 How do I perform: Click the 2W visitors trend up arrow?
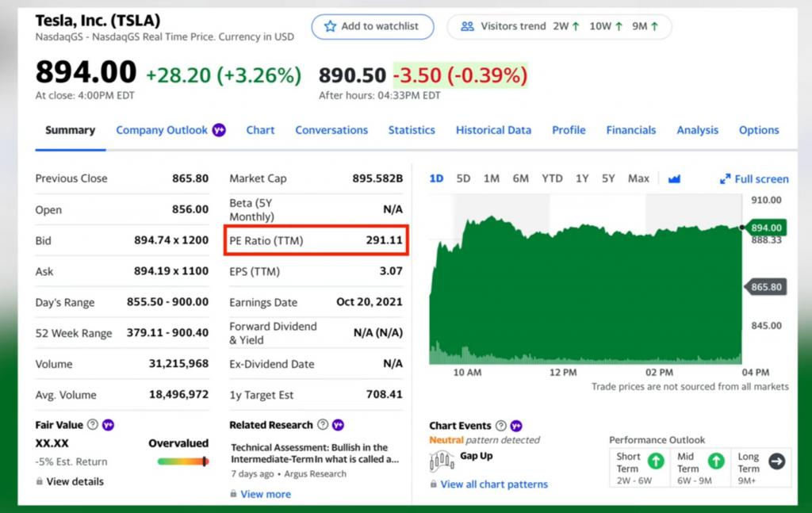click(576, 26)
